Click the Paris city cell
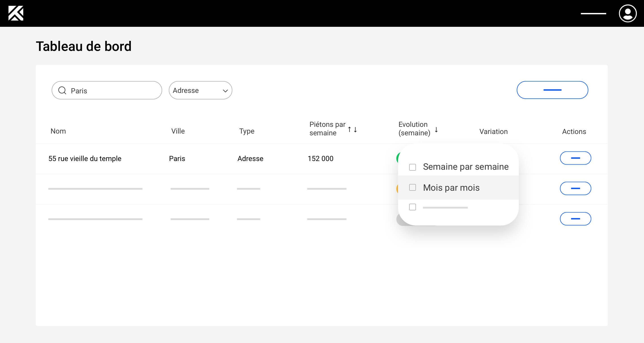Image resolution: width=644 pixels, height=343 pixels. (x=177, y=159)
